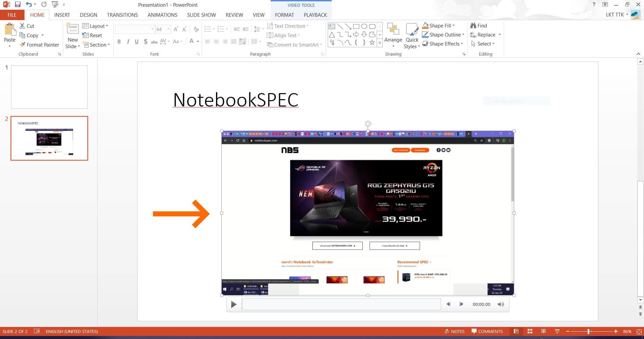Open the FILE tab

(12, 15)
